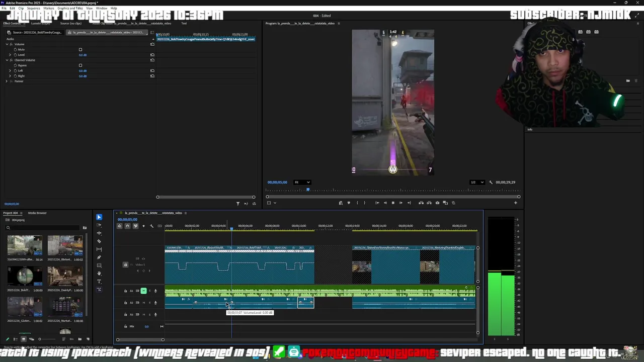This screenshot has height=362, width=644.
Task: Add marker in timeline header
Action: pos(143,226)
